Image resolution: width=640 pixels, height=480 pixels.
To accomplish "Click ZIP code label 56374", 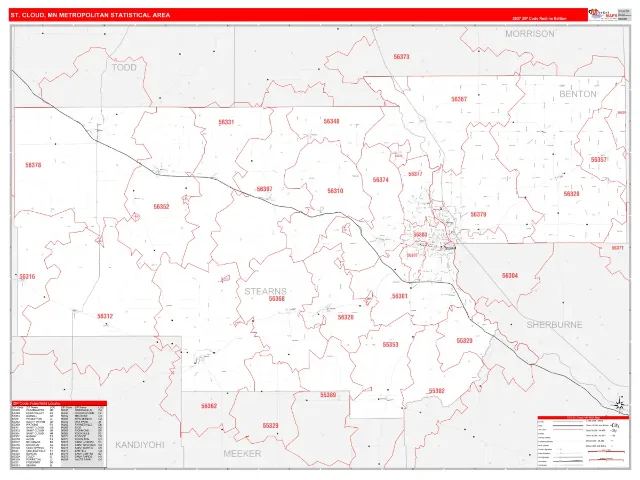I will pos(380,180).
